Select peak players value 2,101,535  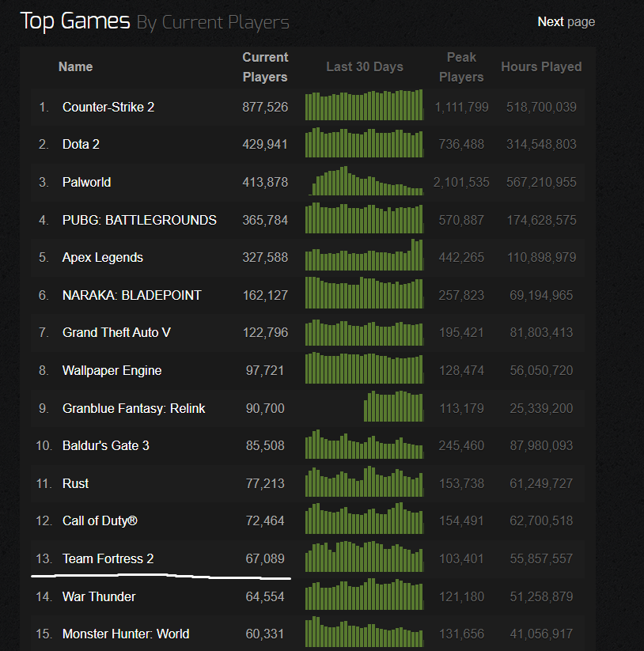click(461, 182)
